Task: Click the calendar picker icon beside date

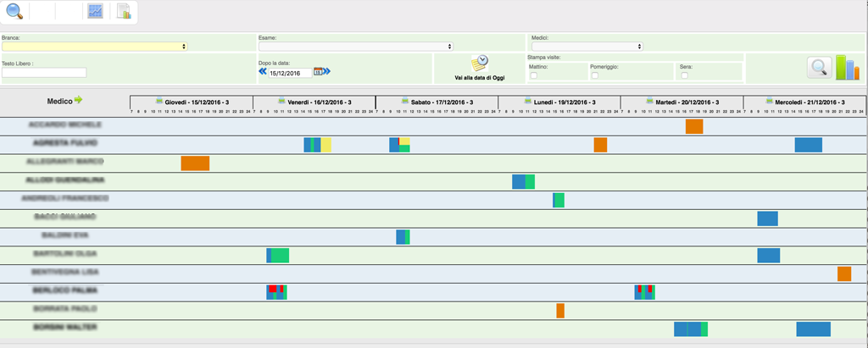Action: (x=318, y=73)
